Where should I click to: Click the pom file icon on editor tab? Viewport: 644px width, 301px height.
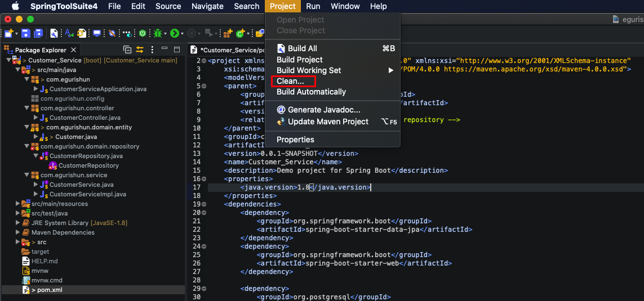(194, 50)
